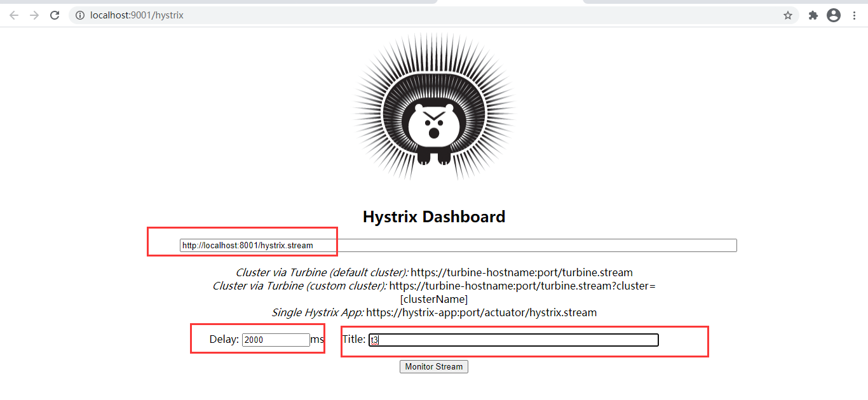Click the 'ms' unit text
Viewport: 868px width, 400px height.
pyautogui.click(x=317, y=340)
